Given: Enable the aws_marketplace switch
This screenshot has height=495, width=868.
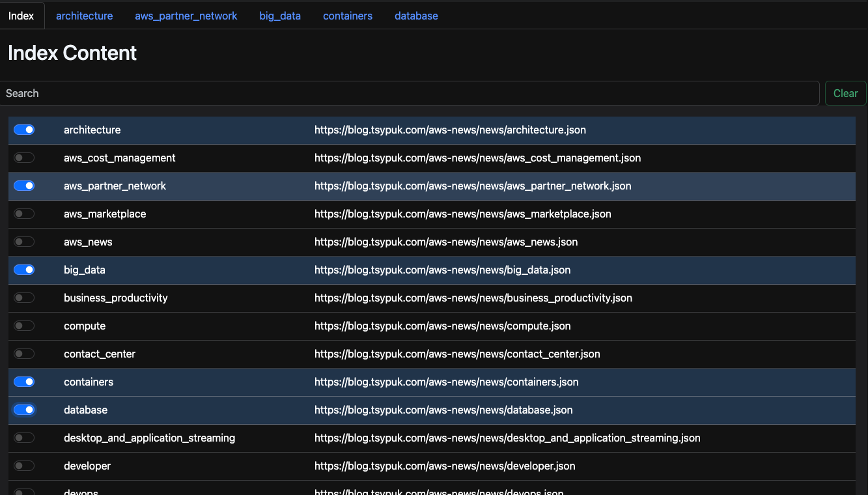Looking at the screenshot, I should tap(24, 214).
